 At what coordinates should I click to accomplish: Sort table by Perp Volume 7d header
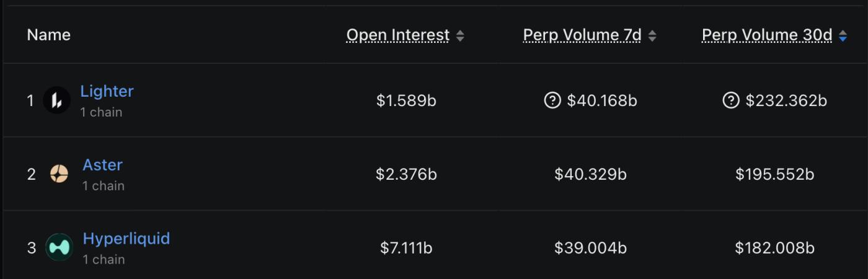582,35
